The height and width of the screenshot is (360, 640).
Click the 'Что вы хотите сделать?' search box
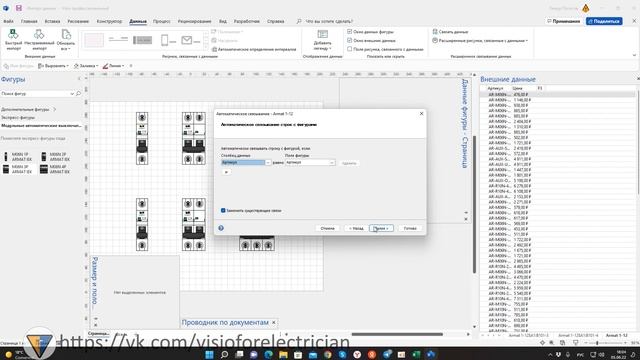pos(329,21)
